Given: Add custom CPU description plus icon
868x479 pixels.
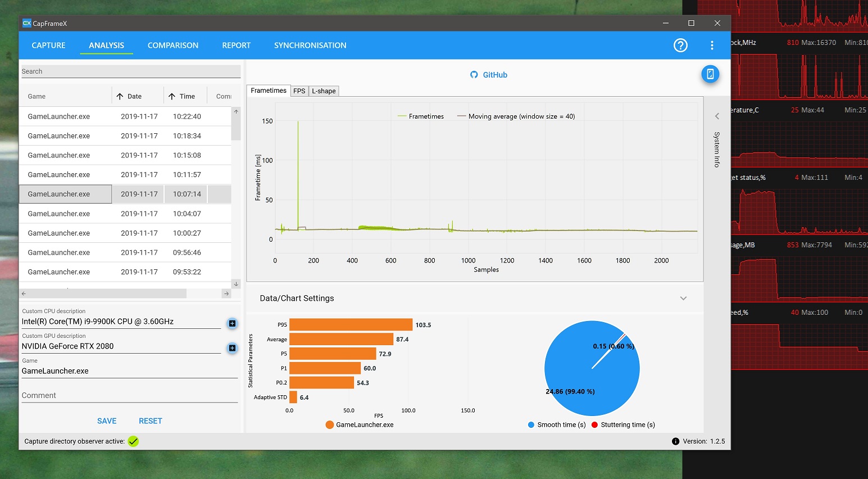Looking at the screenshot, I should tap(232, 323).
